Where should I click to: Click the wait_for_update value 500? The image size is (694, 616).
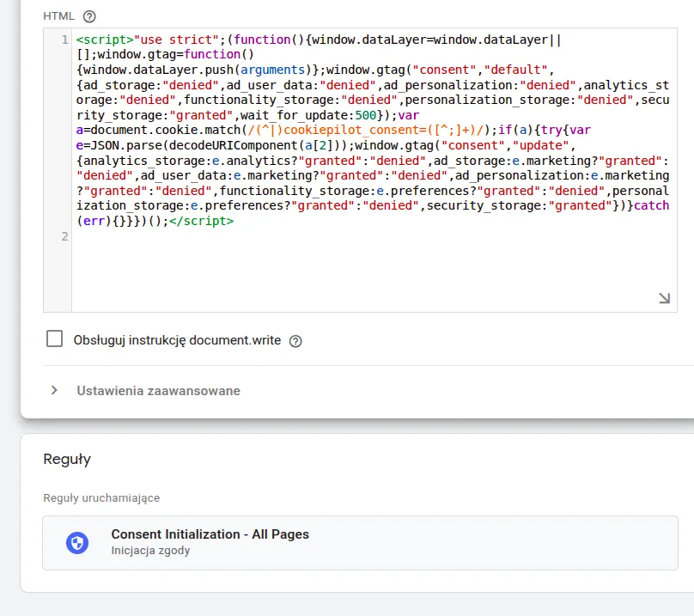point(367,115)
